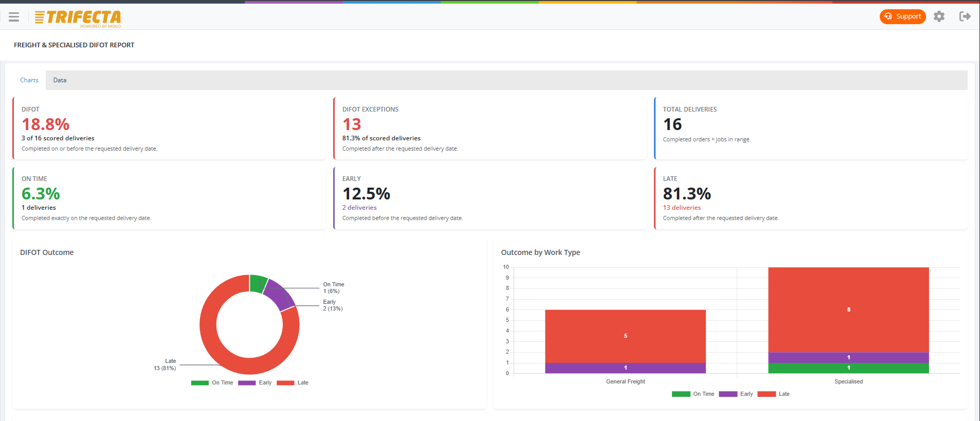The height and width of the screenshot is (421, 980).
Task: Click the DIFOT Exceptions card
Action: [x=490, y=128]
